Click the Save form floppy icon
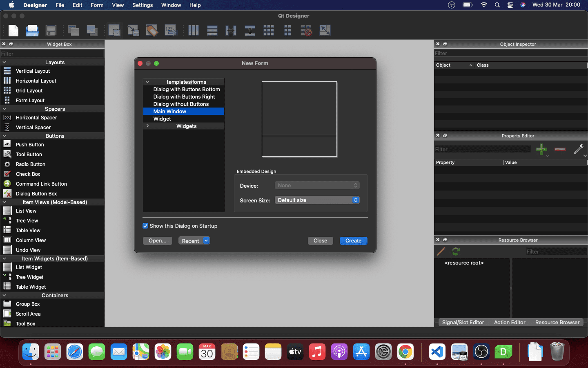 tap(51, 31)
